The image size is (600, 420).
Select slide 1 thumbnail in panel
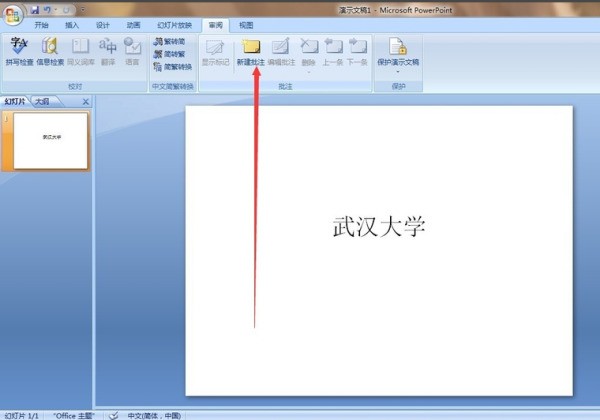point(50,139)
